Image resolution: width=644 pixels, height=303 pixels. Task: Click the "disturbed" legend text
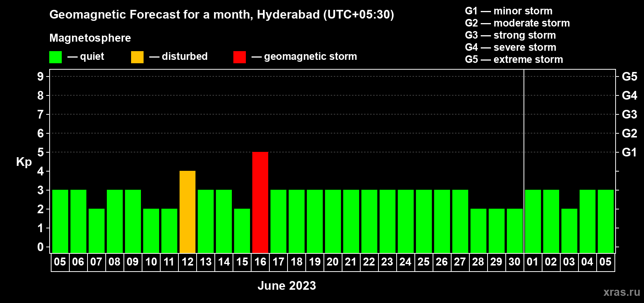point(184,56)
